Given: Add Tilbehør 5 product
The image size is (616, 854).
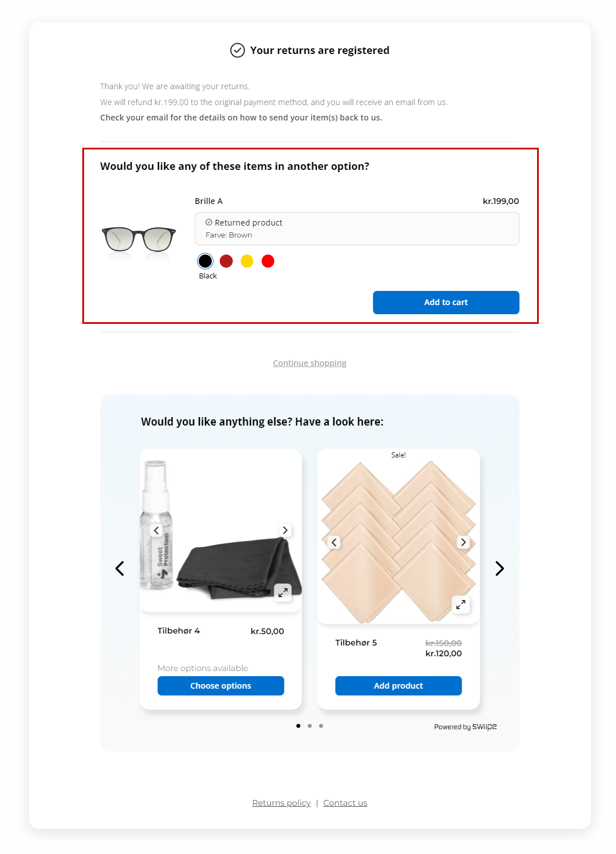Looking at the screenshot, I should coord(398,686).
